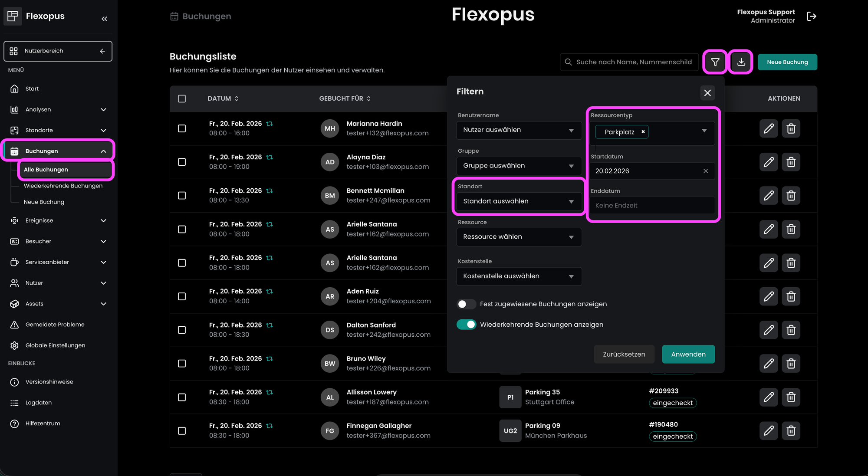Viewport: 868px width, 476px height.
Task: Click edit pencil for Marianna Hardin booking
Action: pyautogui.click(x=769, y=128)
